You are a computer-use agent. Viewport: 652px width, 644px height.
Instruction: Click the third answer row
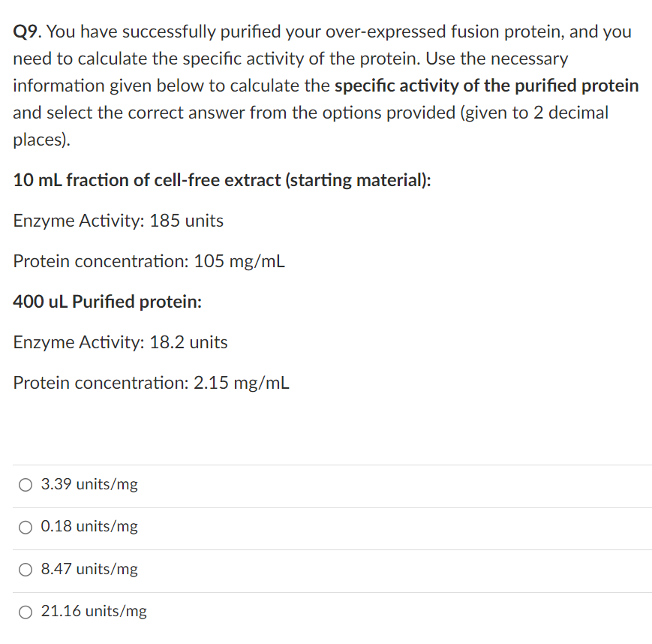[326, 570]
